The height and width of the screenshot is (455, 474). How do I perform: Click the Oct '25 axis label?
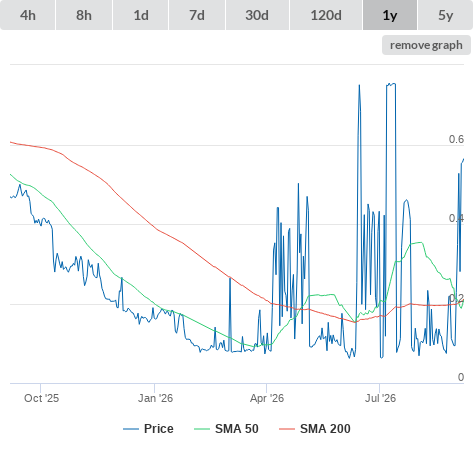[x=41, y=398]
